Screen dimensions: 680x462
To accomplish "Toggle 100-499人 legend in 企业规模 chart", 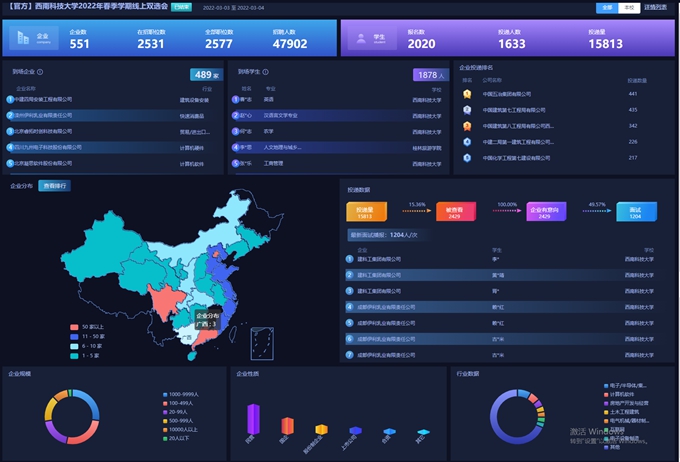I will tap(178, 403).
